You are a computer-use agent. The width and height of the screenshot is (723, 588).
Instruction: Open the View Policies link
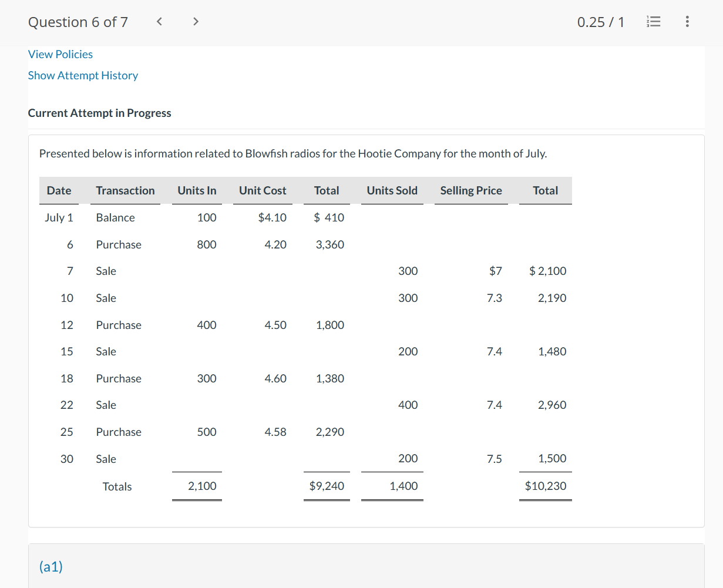point(60,54)
